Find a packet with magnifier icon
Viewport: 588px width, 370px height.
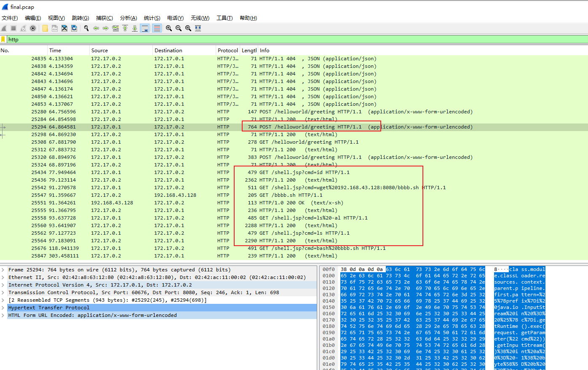(x=86, y=28)
